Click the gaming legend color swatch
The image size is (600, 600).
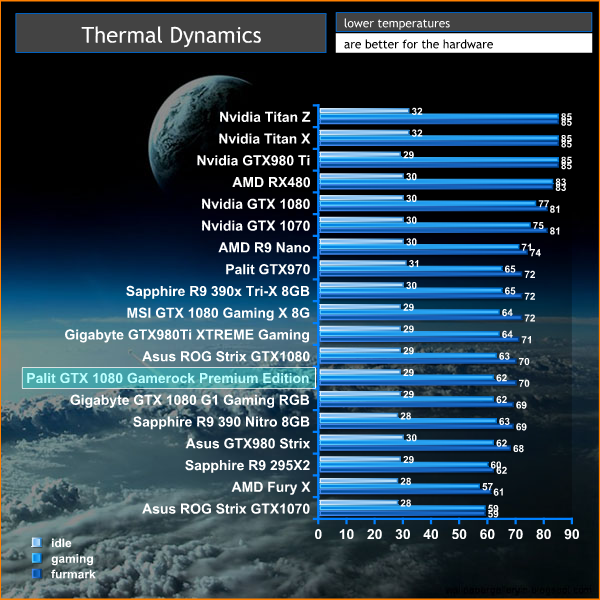point(36,558)
